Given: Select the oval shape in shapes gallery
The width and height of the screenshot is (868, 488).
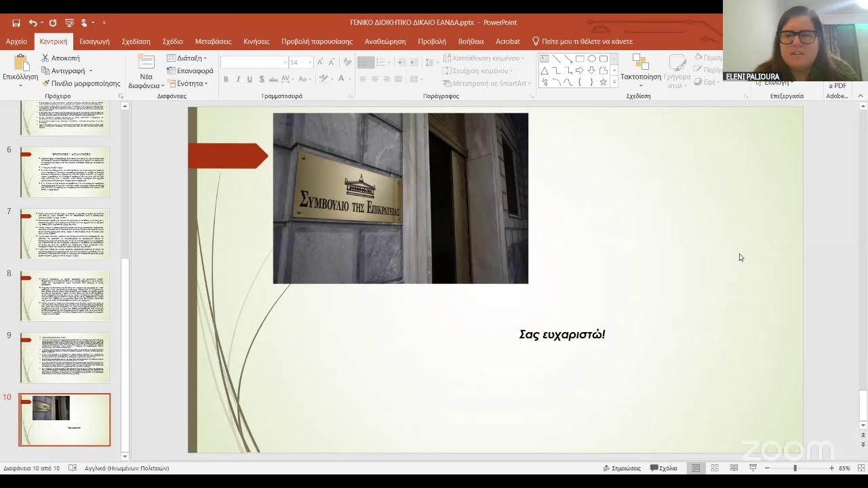Looking at the screenshot, I should point(591,59).
